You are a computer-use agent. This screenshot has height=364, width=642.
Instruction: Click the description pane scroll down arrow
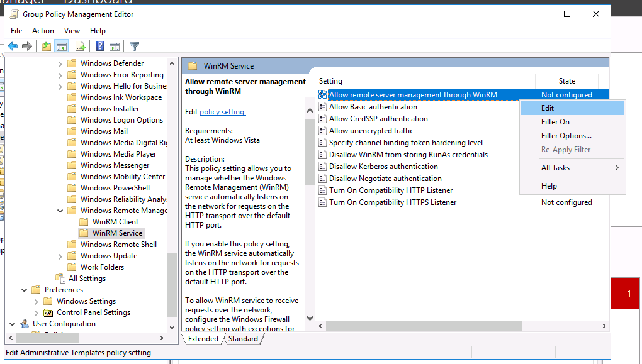coord(310,319)
